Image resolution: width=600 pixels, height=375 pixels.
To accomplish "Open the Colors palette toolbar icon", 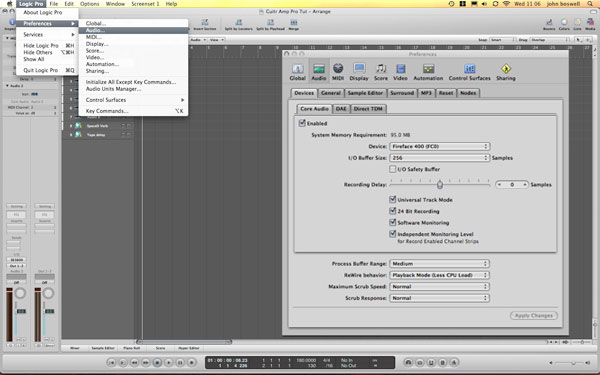I will coord(564,23).
